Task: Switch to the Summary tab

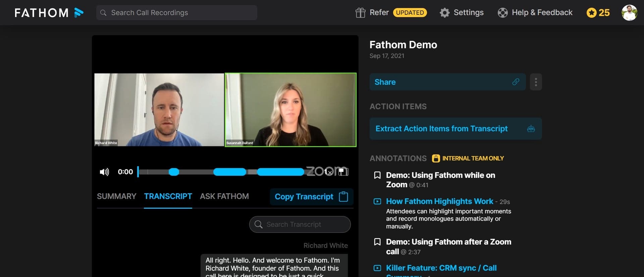Action: pos(116,196)
